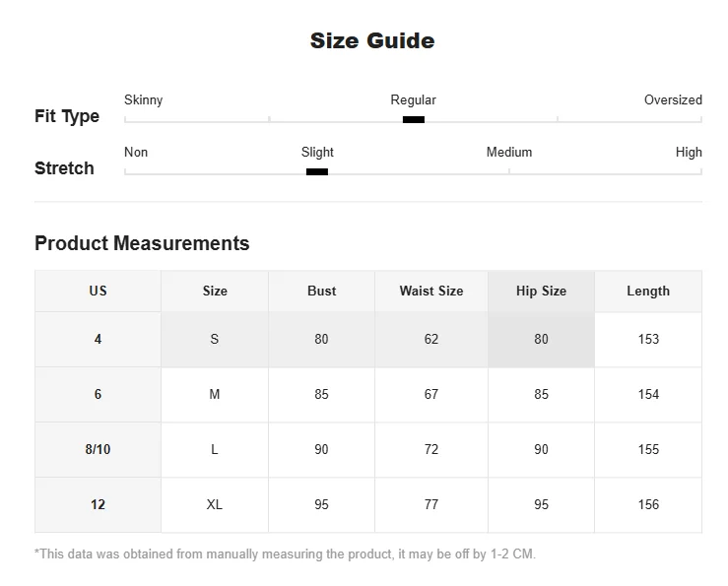The image size is (728, 586).
Task: Click the waist value 62 cell
Action: point(431,339)
